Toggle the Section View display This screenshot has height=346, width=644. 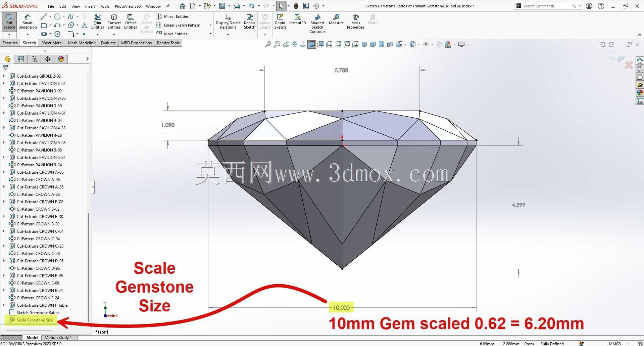click(x=390, y=44)
